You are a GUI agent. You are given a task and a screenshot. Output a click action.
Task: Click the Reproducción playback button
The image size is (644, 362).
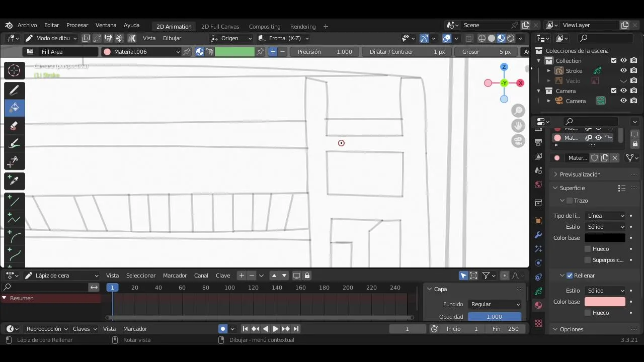(x=47, y=329)
